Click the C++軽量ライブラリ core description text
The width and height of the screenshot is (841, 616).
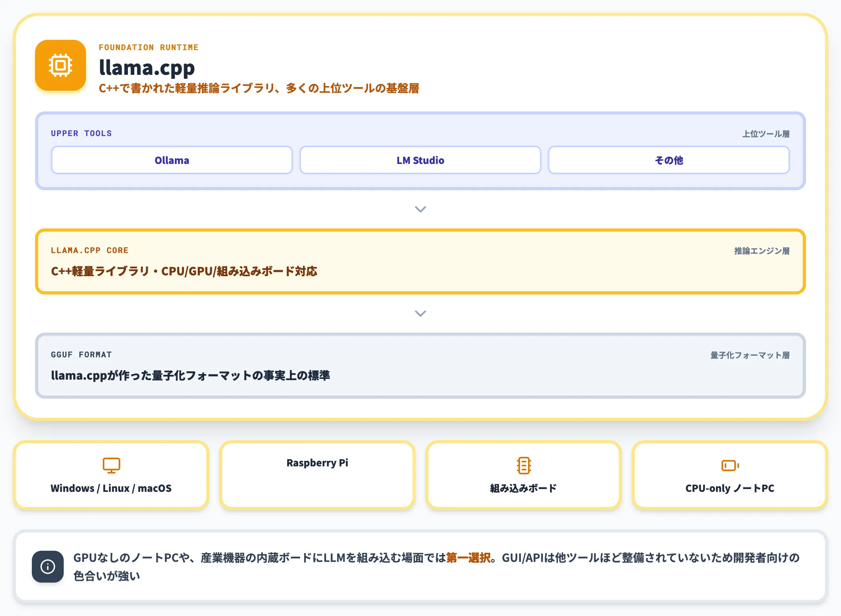coord(184,271)
